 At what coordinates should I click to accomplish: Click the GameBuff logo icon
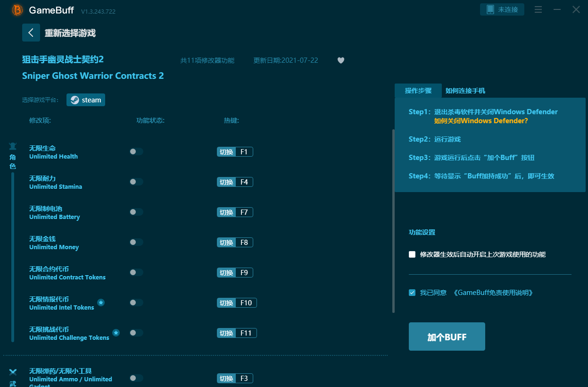click(17, 10)
